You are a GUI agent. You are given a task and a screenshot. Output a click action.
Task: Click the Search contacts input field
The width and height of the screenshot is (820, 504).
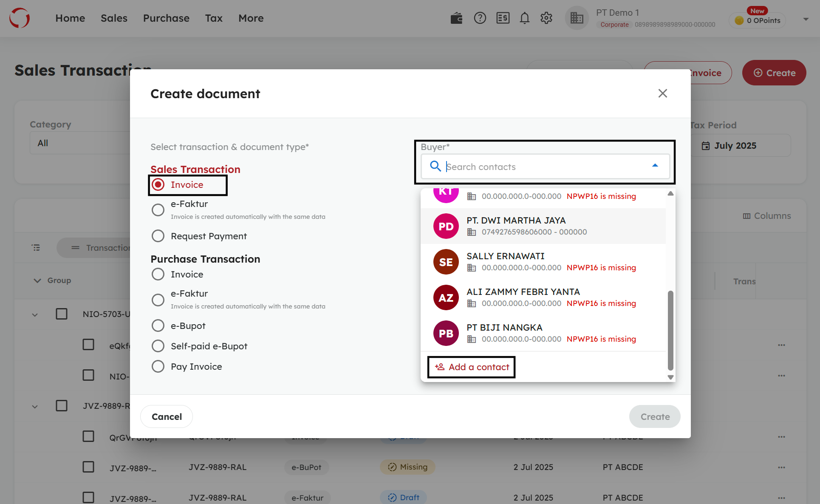coord(544,167)
